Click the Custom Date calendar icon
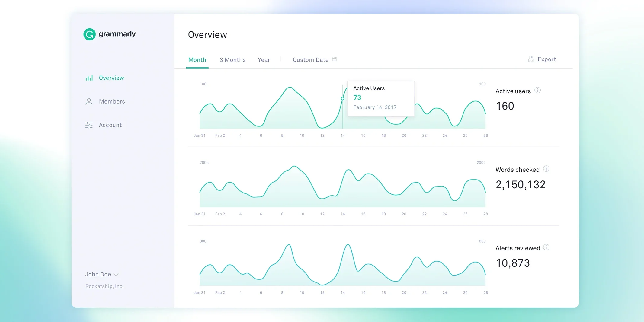This screenshot has height=322, width=644. pos(334,59)
